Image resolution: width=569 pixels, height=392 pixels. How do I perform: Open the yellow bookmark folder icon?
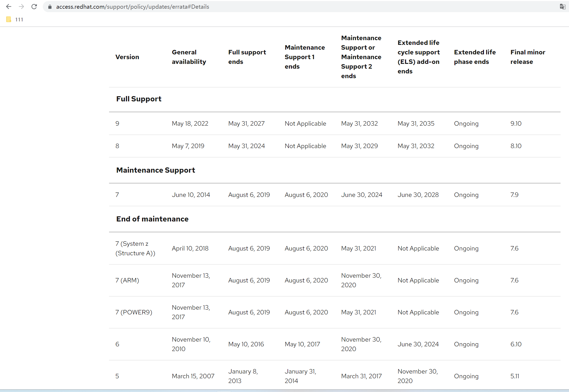pyautogui.click(x=9, y=19)
